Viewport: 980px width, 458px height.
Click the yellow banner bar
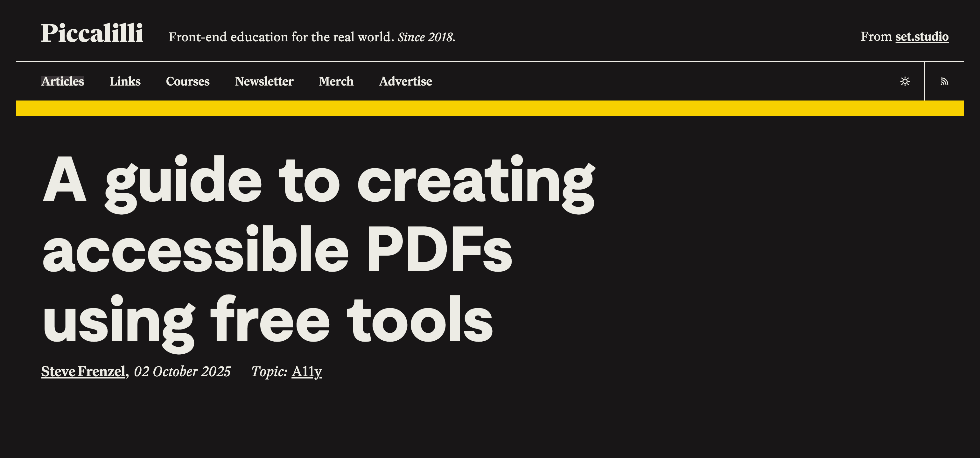[x=490, y=108]
